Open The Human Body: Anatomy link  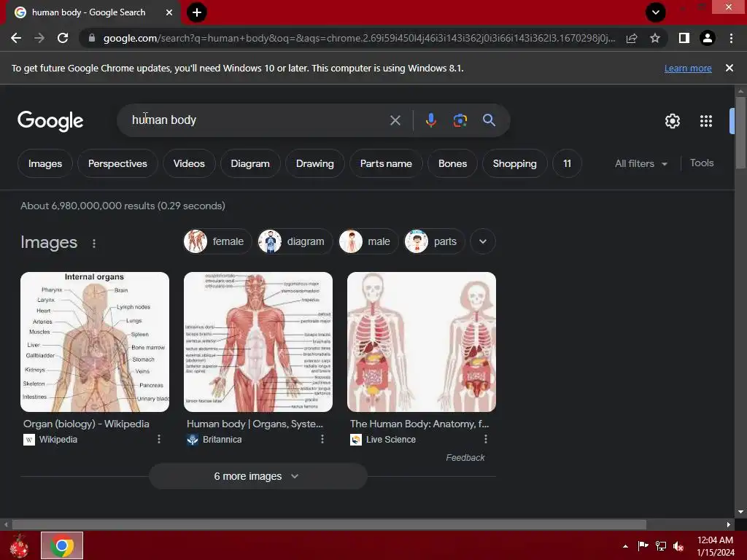419,424
